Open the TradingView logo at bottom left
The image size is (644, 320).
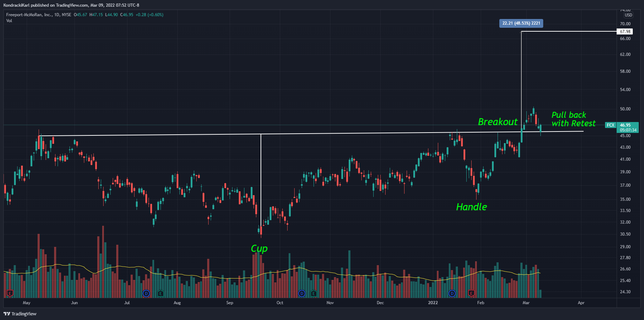(20, 314)
